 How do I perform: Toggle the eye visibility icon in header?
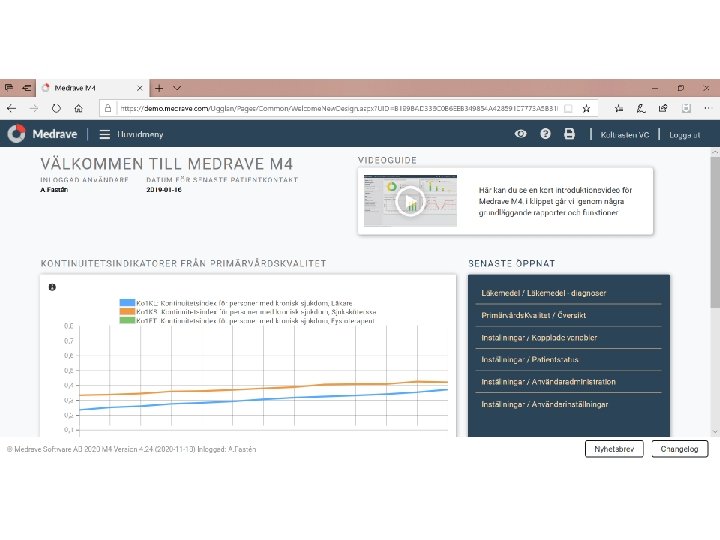pyautogui.click(x=520, y=134)
